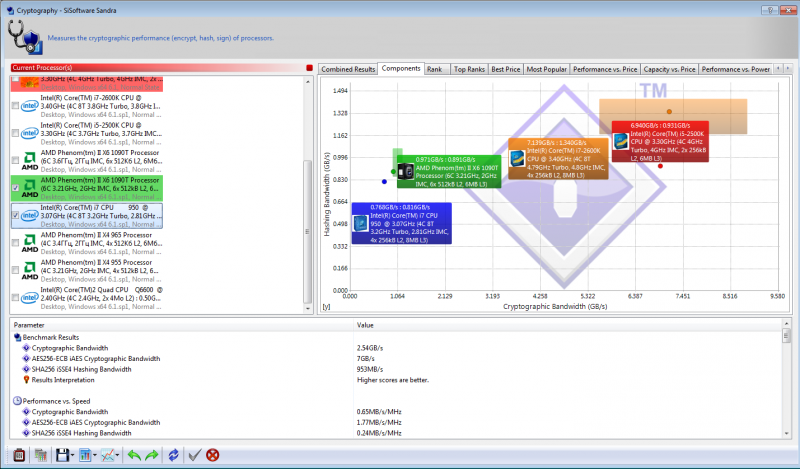Image resolution: width=800 pixels, height=469 pixels.
Task: Check the Core i5-2500K processor checkbox
Action: coord(15,133)
